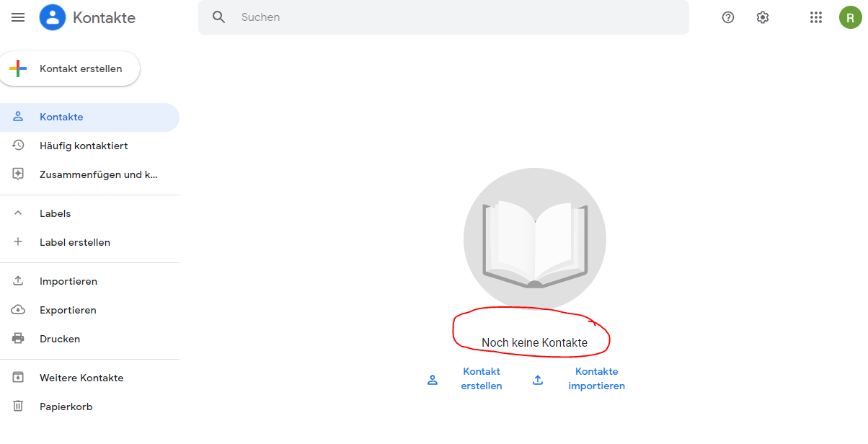Click the Kontakte title text in header
The width and height of the screenshot is (868, 444).
pyautogui.click(x=104, y=18)
